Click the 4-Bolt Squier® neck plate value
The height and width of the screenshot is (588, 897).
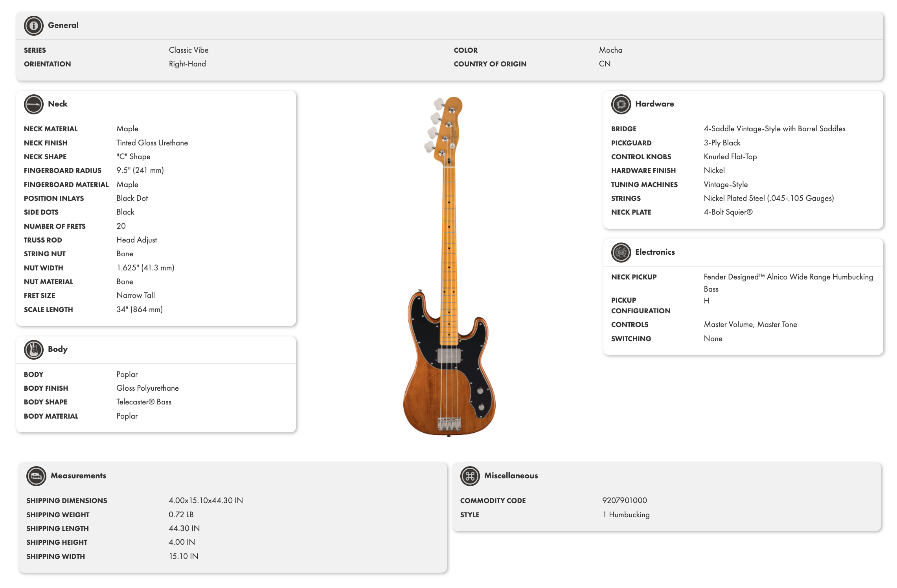pos(728,212)
